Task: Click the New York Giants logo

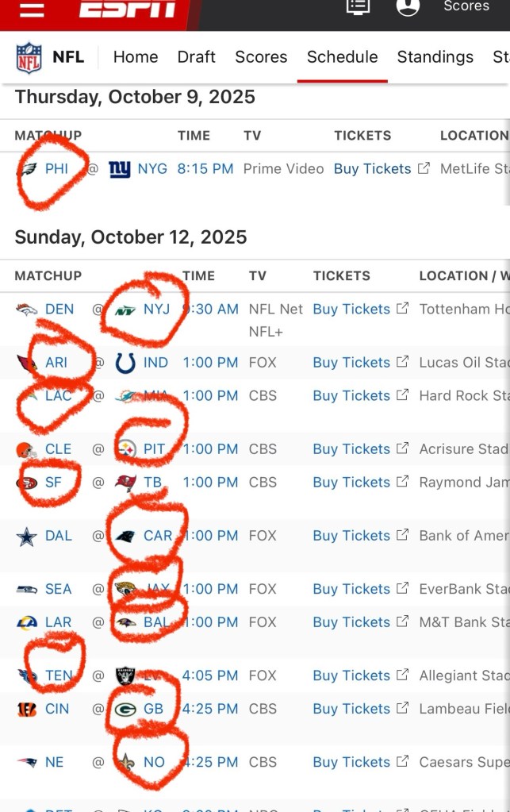Action: pos(119,168)
